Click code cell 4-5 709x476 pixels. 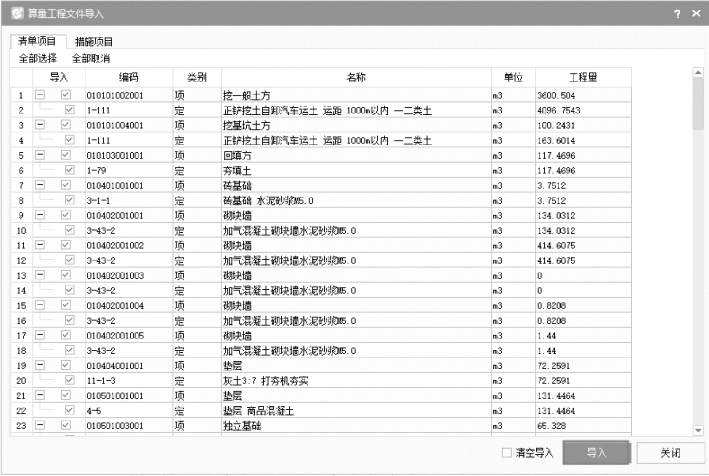point(129,410)
